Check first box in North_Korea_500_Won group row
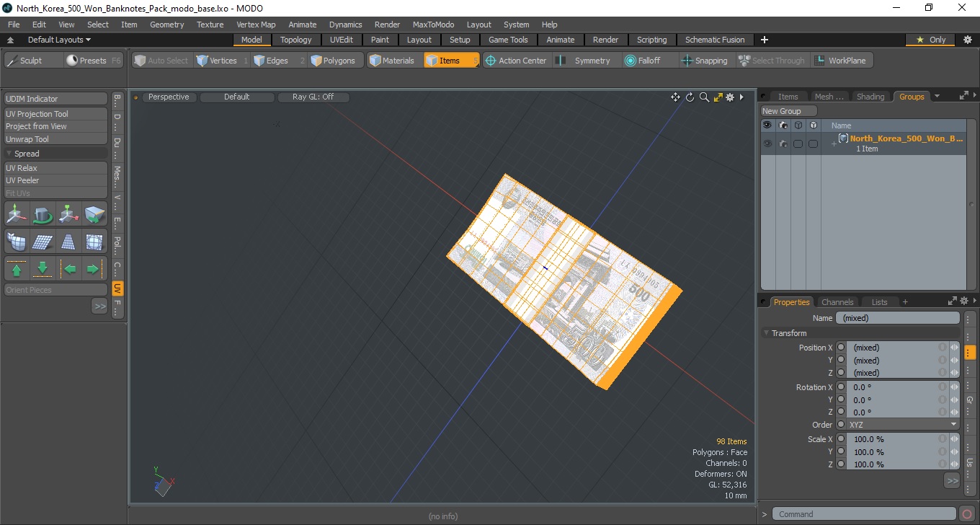 [x=798, y=144]
